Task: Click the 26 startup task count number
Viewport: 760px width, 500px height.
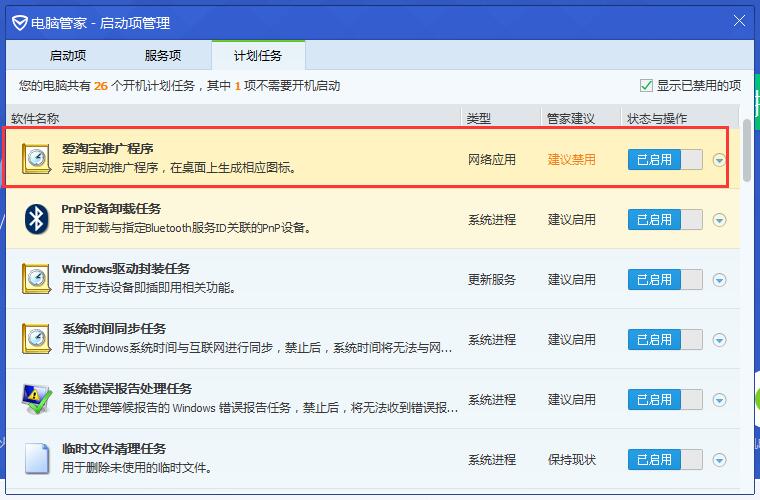Action: point(101,86)
